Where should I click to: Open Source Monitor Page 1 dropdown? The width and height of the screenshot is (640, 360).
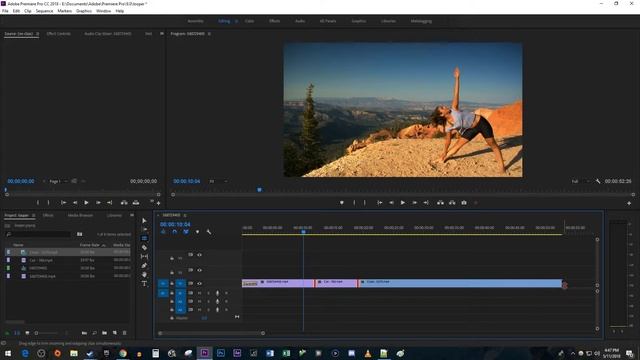click(58, 181)
